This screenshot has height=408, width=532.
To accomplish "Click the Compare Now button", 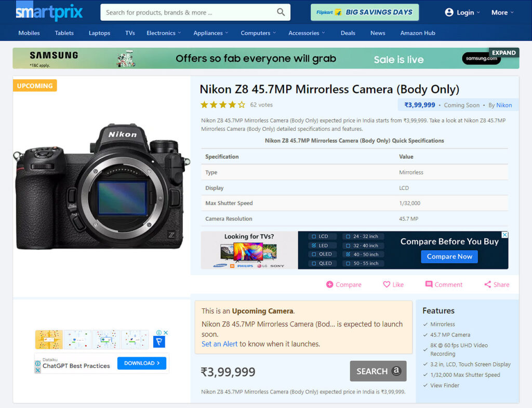I will [449, 256].
